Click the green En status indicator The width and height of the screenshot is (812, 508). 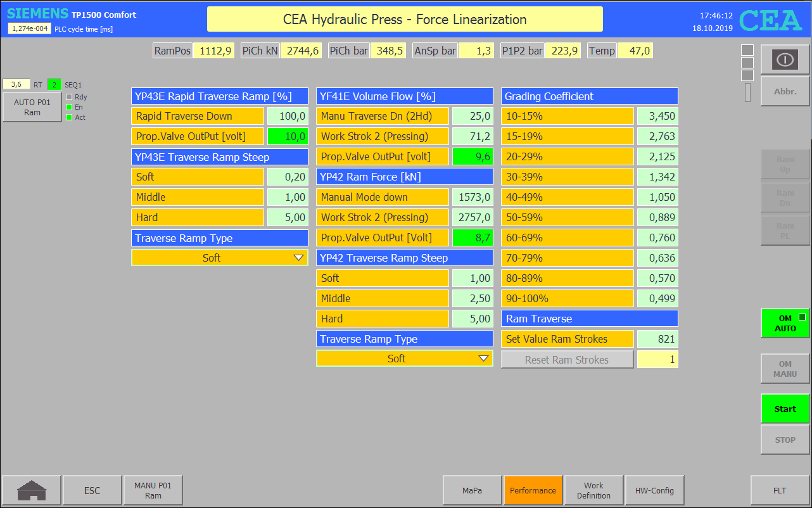click(x=69, y=107)
